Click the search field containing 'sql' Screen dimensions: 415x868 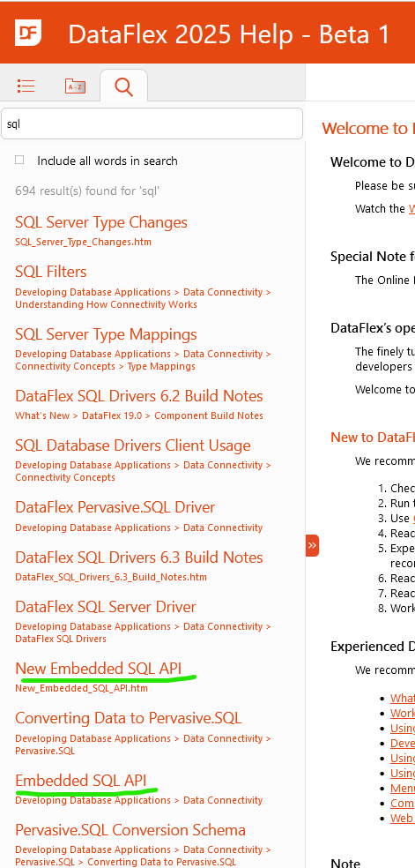coord(152,123)
